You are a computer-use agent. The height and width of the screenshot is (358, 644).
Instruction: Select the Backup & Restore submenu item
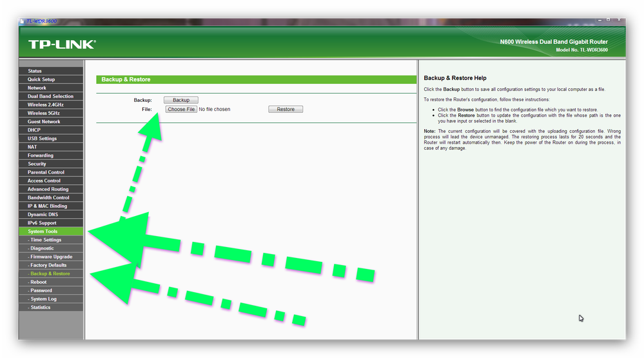click(50, 273)
